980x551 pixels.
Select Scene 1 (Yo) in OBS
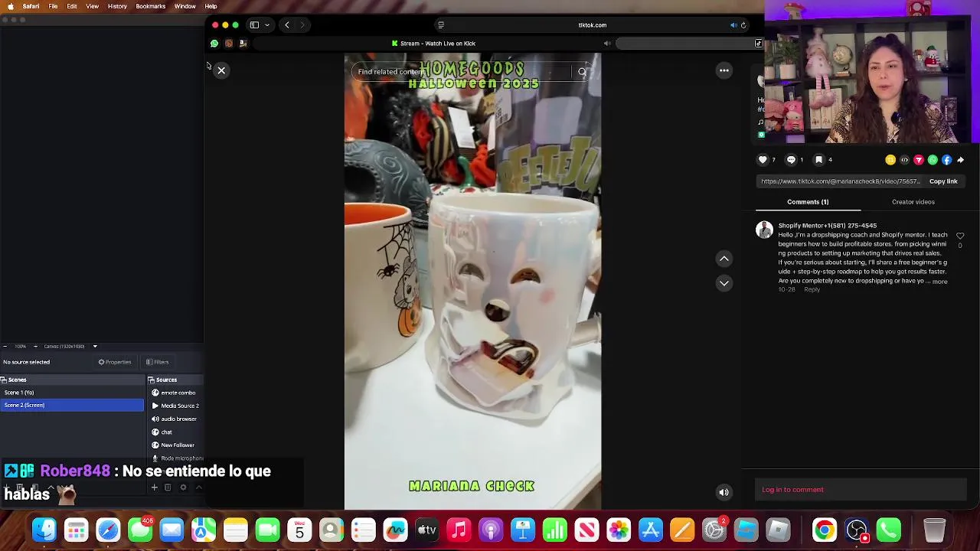(72, 393)
